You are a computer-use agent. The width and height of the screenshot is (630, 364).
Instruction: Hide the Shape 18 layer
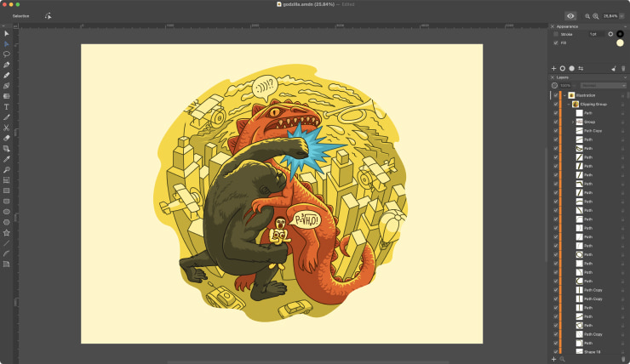click(556, 352)
